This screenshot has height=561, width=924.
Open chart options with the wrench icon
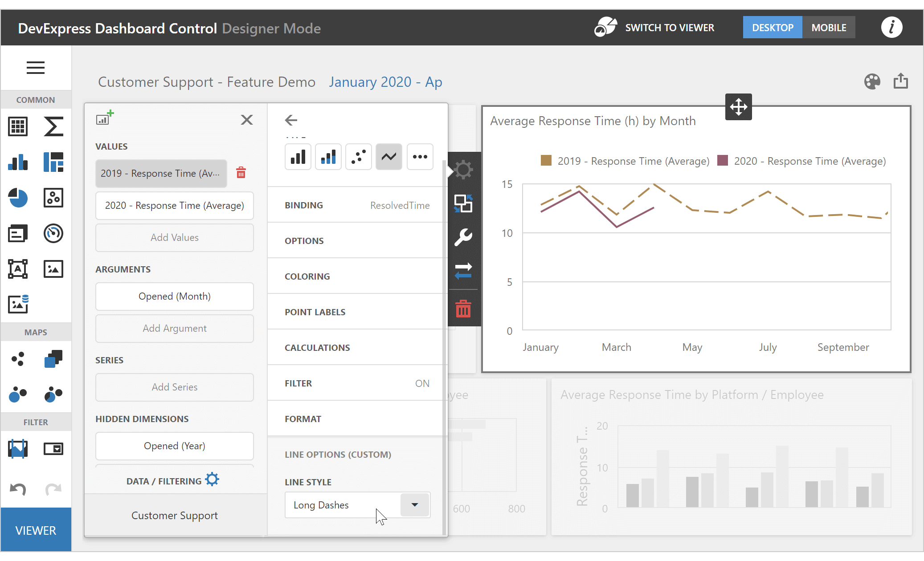pos(463,237)
